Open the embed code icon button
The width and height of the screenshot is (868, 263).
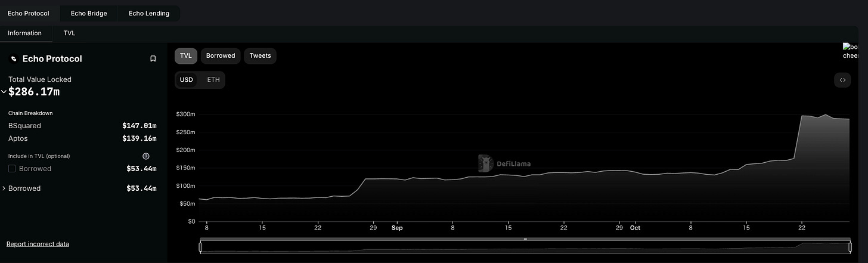842,80
